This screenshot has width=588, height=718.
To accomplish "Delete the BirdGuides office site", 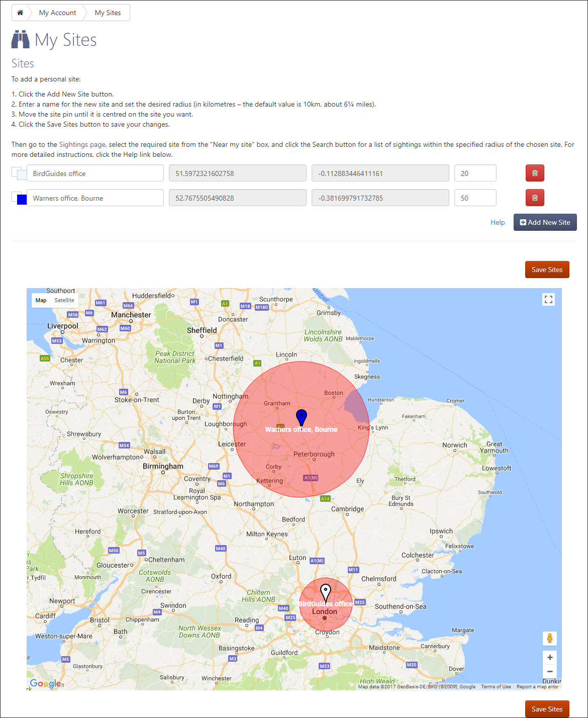I will coord(535,173).
